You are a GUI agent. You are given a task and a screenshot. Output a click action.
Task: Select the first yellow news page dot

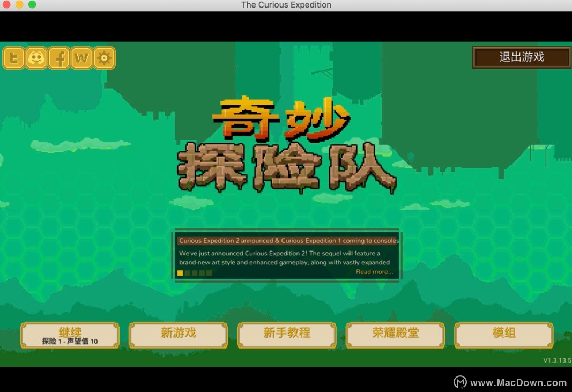(x=180, y=272)
